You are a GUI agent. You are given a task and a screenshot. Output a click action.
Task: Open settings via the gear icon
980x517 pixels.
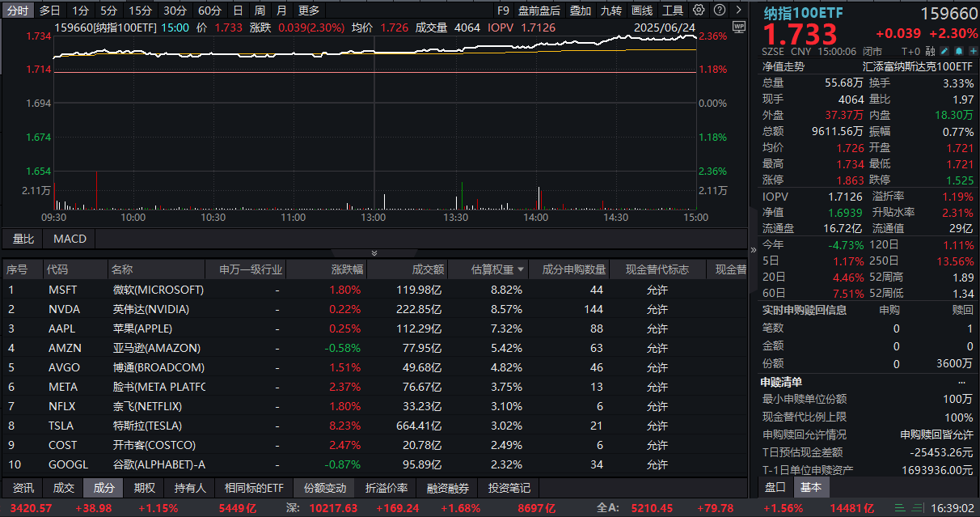[x=698, y=11]
